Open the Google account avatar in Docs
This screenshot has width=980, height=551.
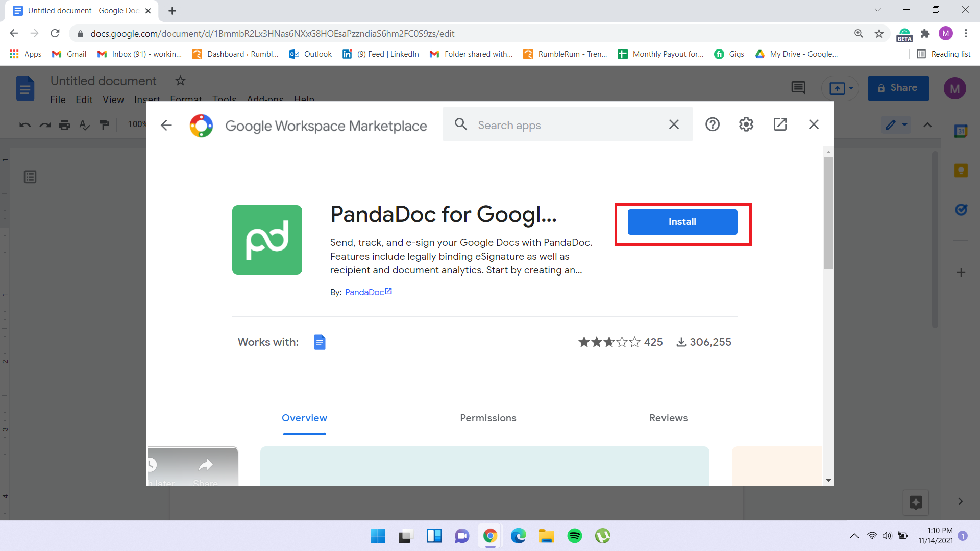954,89
